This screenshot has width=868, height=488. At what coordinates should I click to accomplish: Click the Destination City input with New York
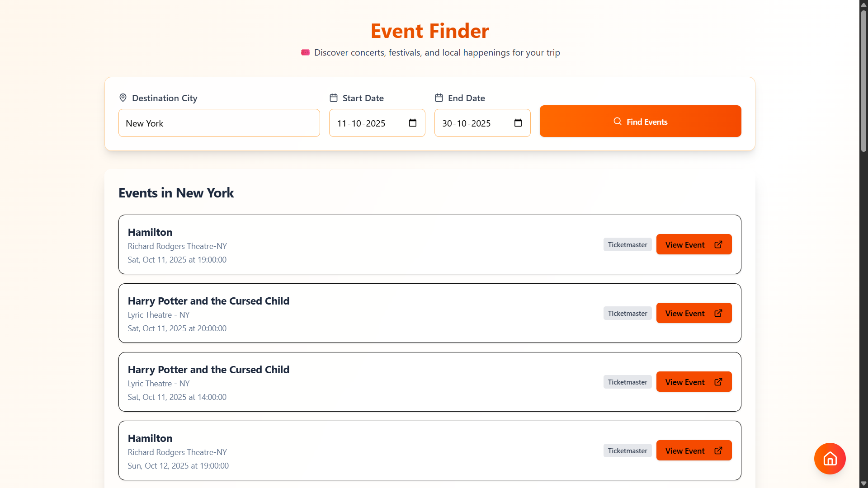point(219,123)
